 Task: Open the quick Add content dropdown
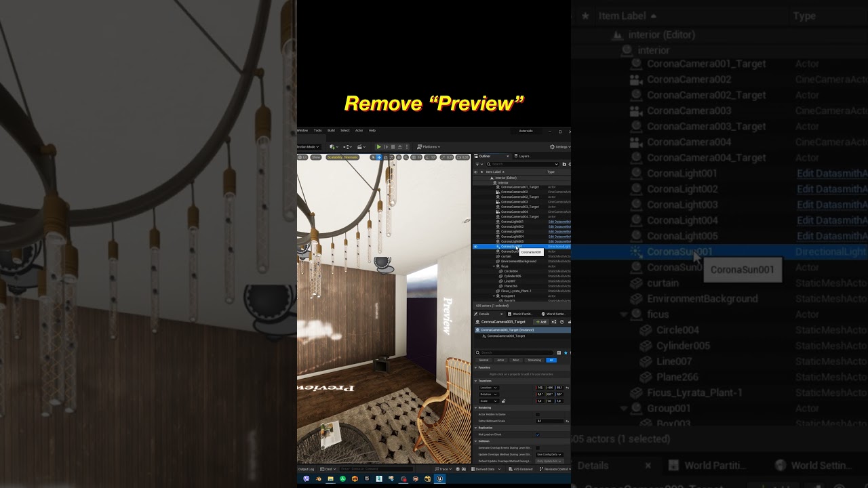(x=334, y=147)
